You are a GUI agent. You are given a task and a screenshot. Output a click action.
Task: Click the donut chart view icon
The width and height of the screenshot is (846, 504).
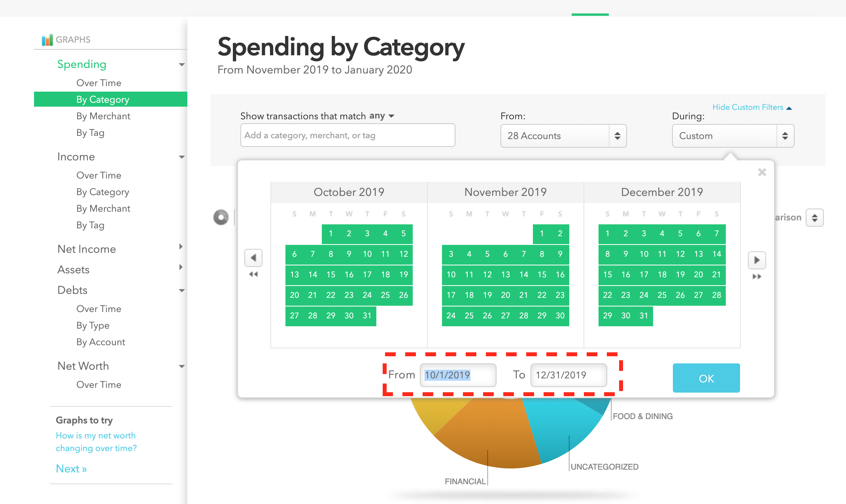pos(221,217)
